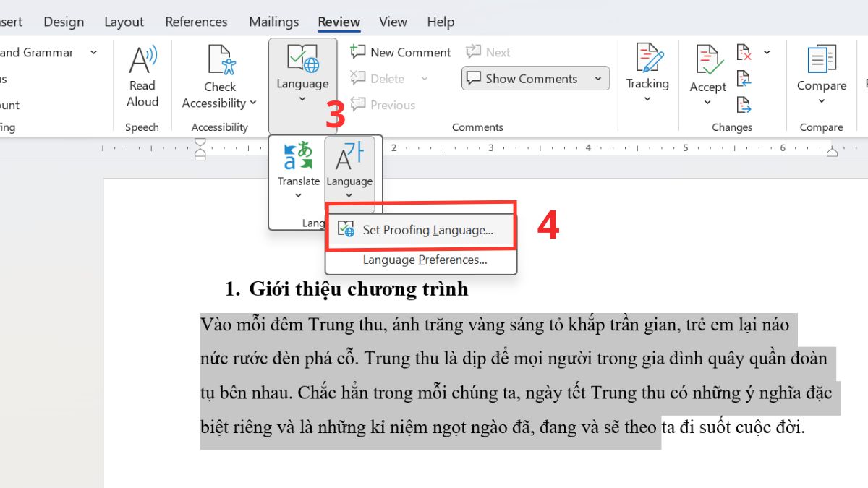Open the Reject dropdown arrow

[767, 53]
